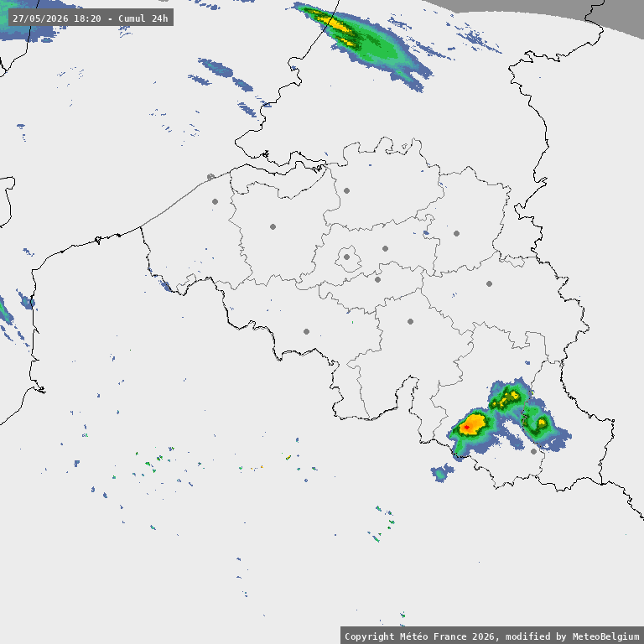The width and height of the screenshot is (644, 644).
Task: Click the grey city dot inside the Brussels region outline
Action: 346,257
